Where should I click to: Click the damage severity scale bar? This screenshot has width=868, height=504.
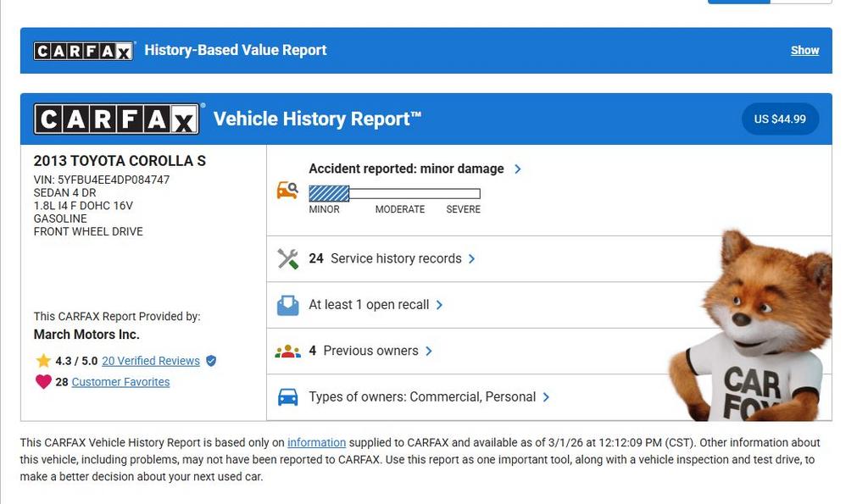click(x=394, y=194)
